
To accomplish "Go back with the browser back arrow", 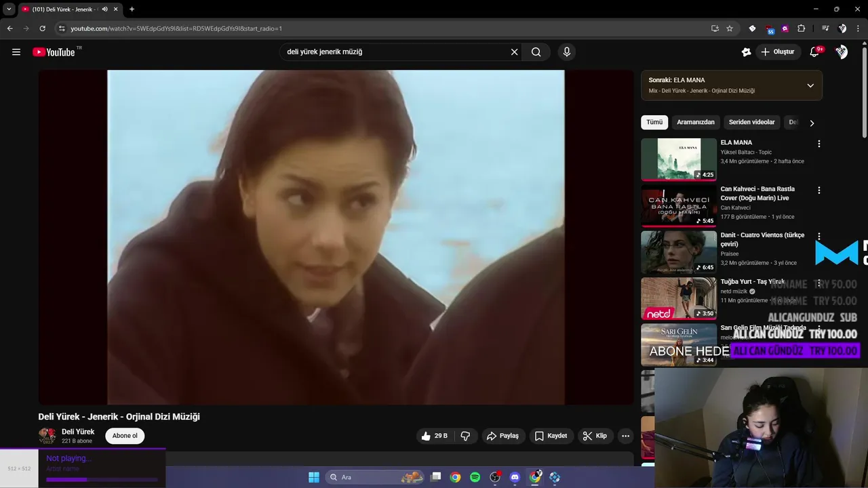I will pos(10,28).
